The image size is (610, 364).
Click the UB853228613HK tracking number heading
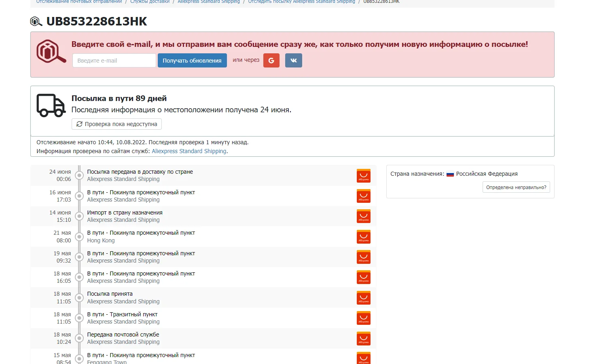coord(97,21)
